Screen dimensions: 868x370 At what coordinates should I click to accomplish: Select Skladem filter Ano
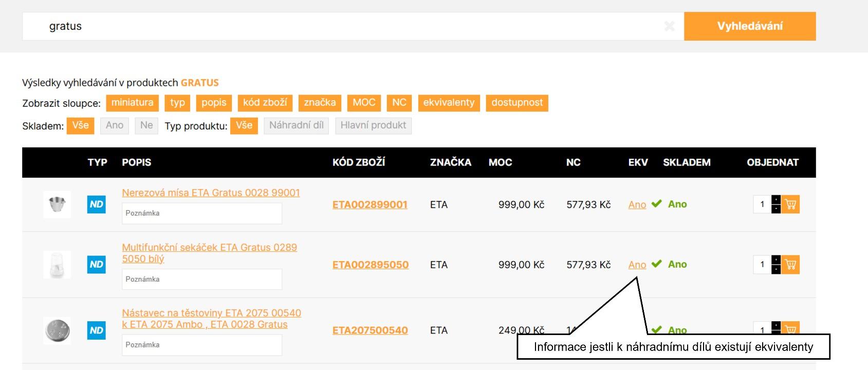(x=115, y=126)
